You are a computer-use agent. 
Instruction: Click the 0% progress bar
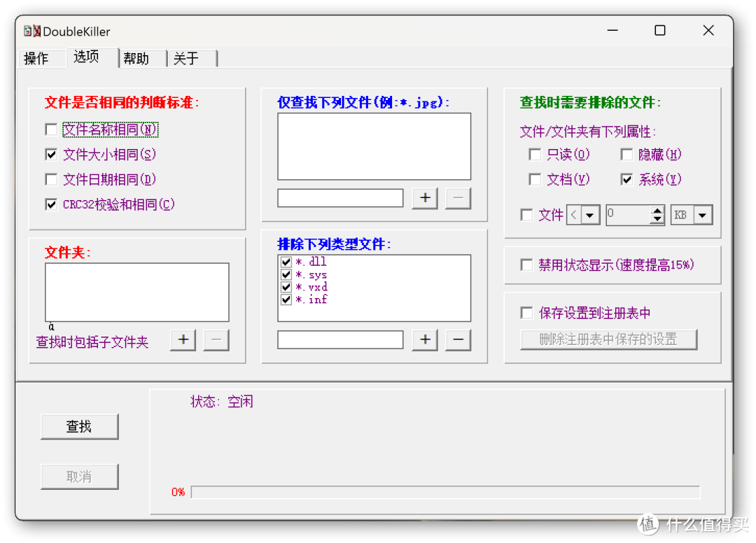tap(445, 492)
